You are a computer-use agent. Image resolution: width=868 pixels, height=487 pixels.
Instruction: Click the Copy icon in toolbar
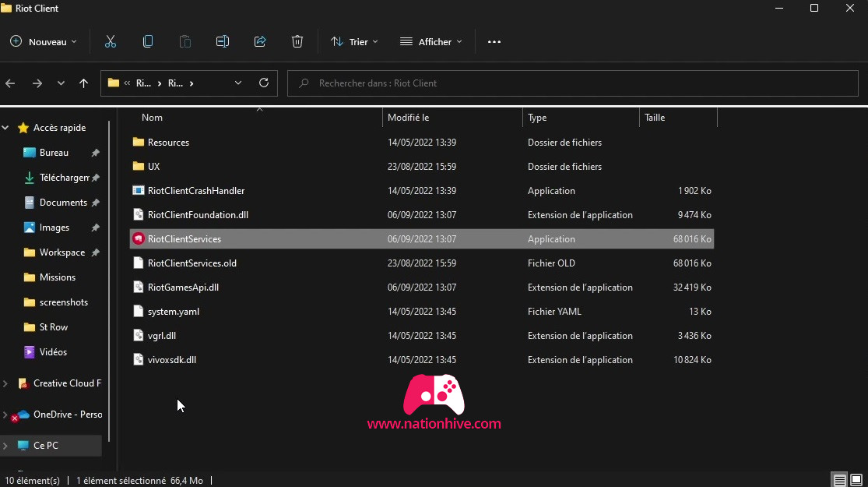click(148, 41)
